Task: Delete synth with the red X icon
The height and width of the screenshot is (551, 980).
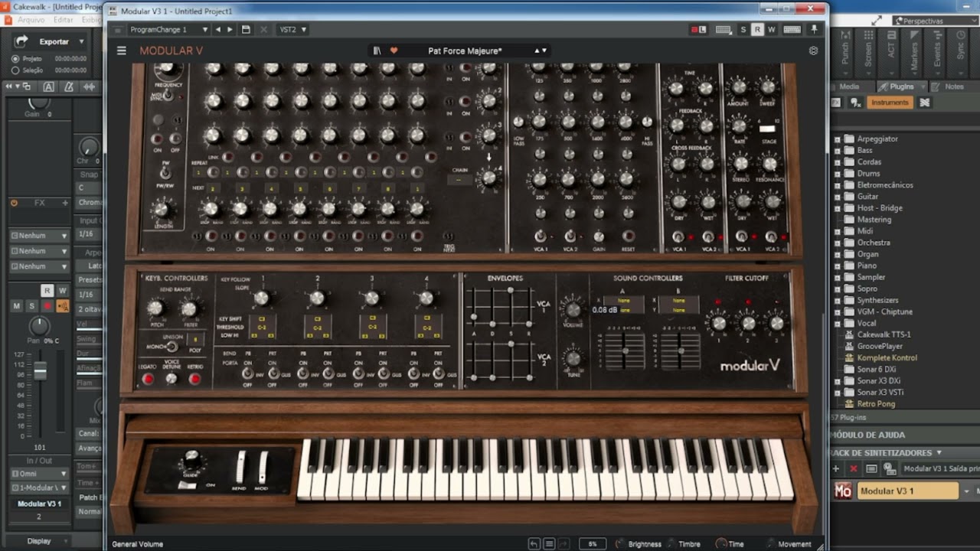Action: pos(854,468)
